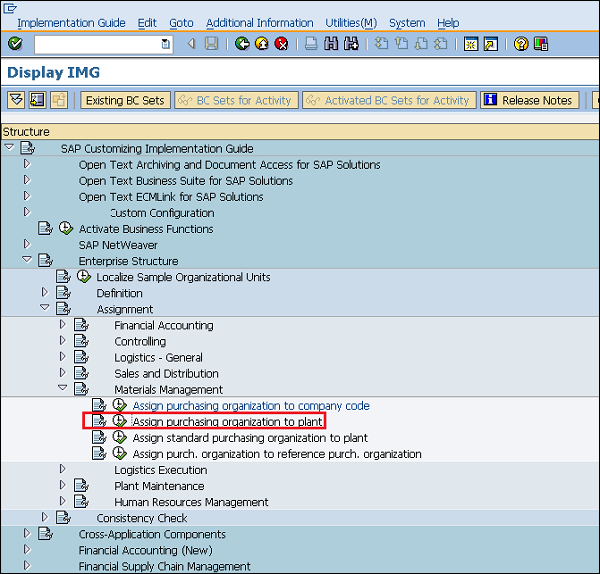Screen dimensions: 600x574
Task: Click the red Cancel icon in toolbar
Action: coord(282,44)
